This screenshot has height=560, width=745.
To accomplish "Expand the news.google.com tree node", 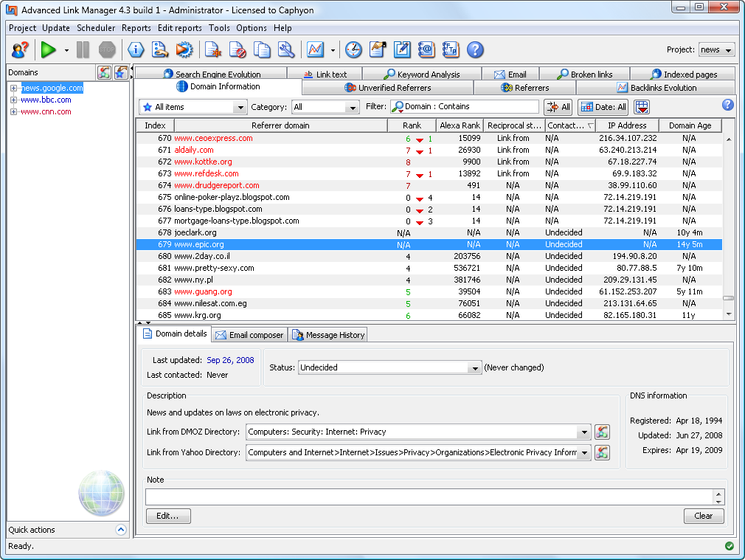I will click(x=13, y=88).
